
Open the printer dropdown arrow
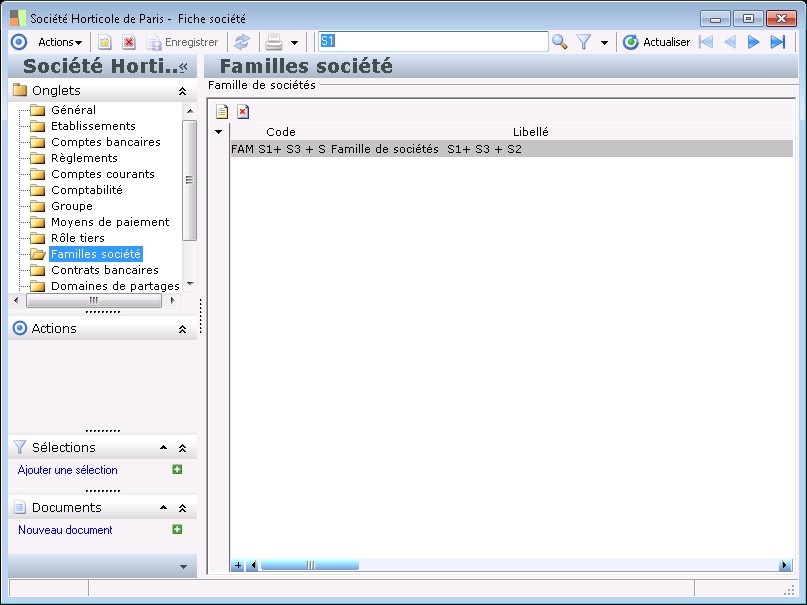(294, 43)
